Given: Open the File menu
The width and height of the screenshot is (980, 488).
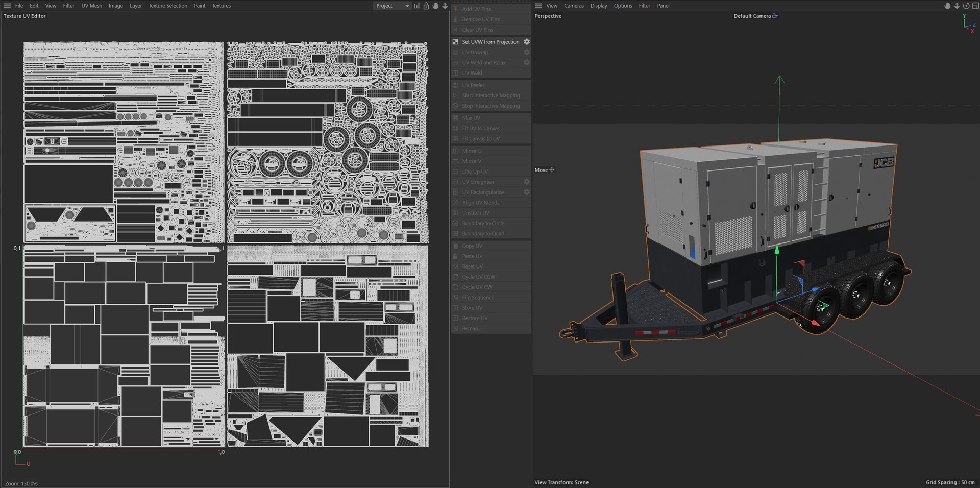Looking at the screenshot, I should tap(19, 6).
